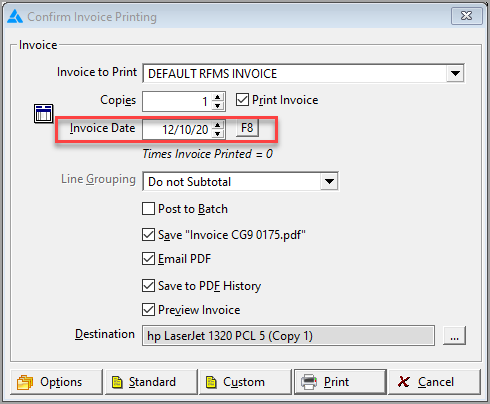
Task: Click the Standard document icon
Action: [x=117, y=382]
